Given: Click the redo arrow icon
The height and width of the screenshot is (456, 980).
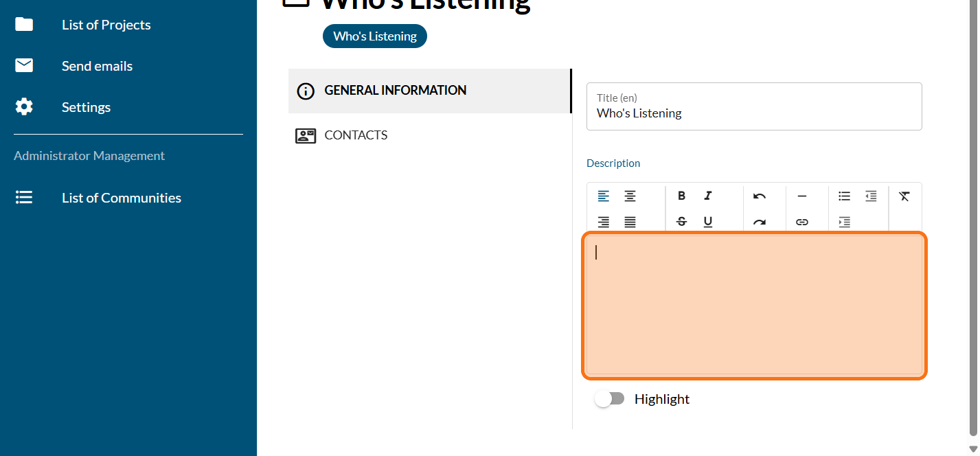Looking at the screenshot, I should pos(759,222).
